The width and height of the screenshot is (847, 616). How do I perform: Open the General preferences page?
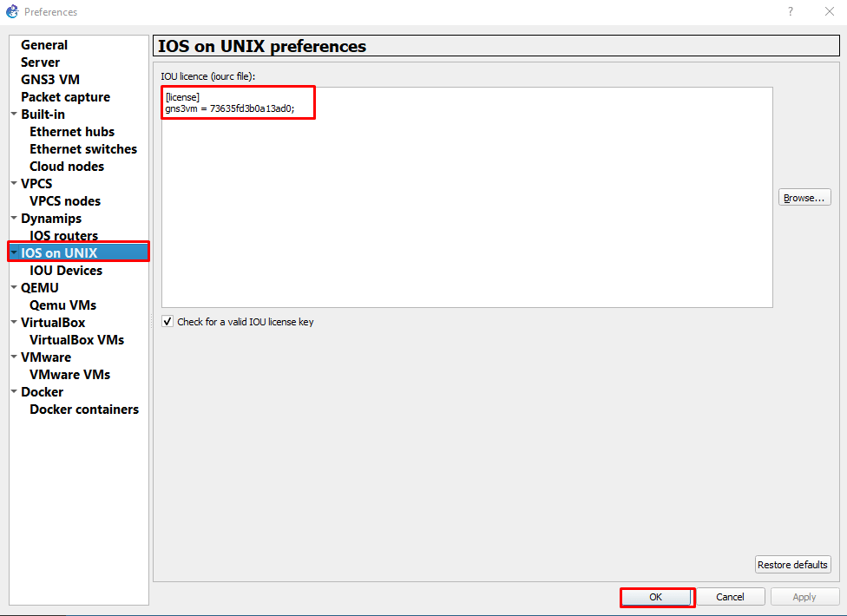point(44,45)
